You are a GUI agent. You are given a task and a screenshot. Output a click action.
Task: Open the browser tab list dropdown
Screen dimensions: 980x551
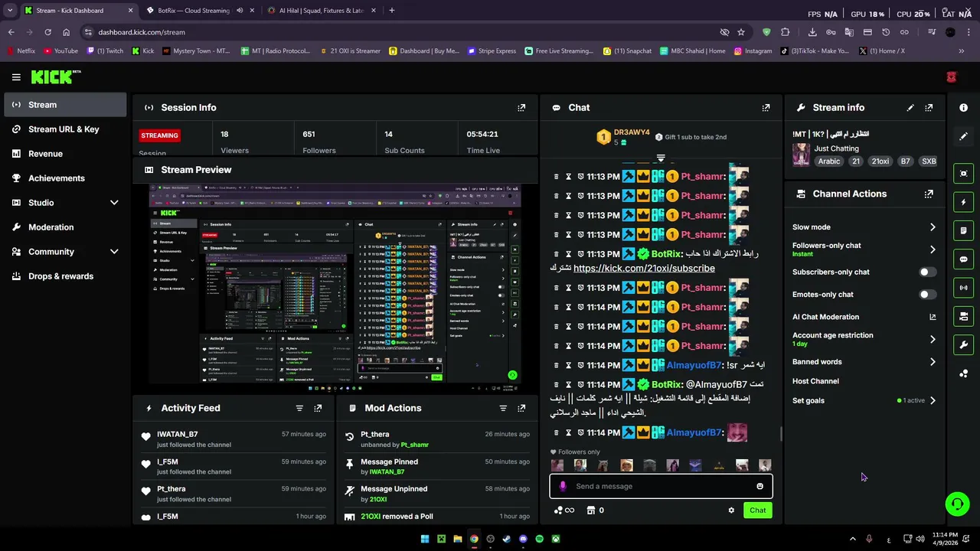[x=10, y=11]
